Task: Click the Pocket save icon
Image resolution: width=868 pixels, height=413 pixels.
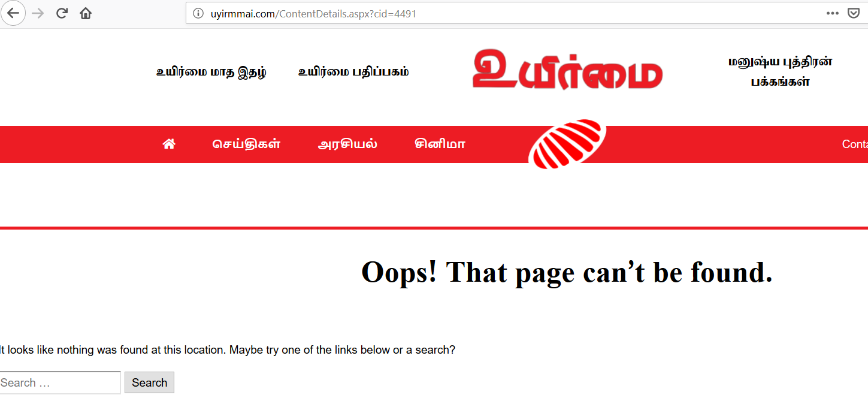Action: click(x=854, y=13)
